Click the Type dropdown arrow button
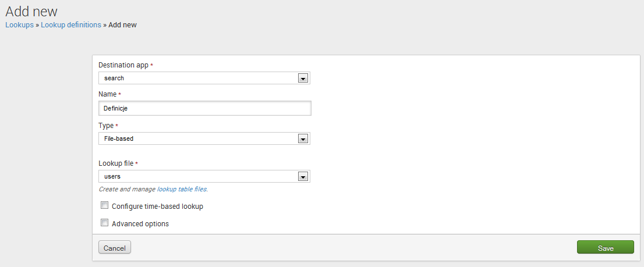 click(302, 138)
